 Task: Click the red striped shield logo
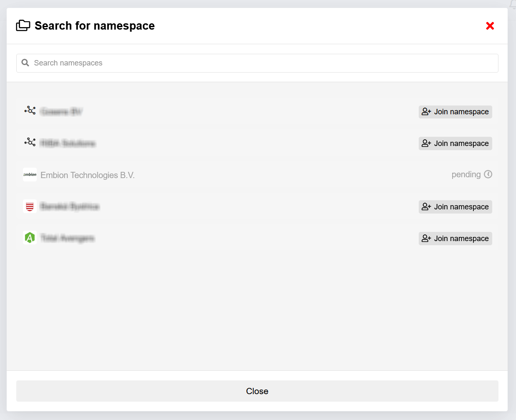point(30,206)
